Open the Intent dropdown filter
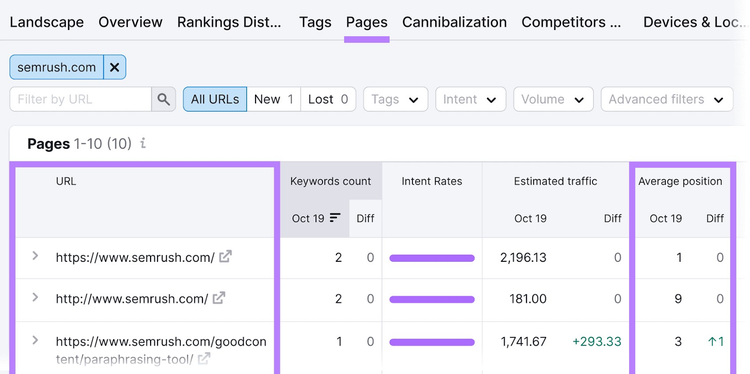 [x=470, y=99]
